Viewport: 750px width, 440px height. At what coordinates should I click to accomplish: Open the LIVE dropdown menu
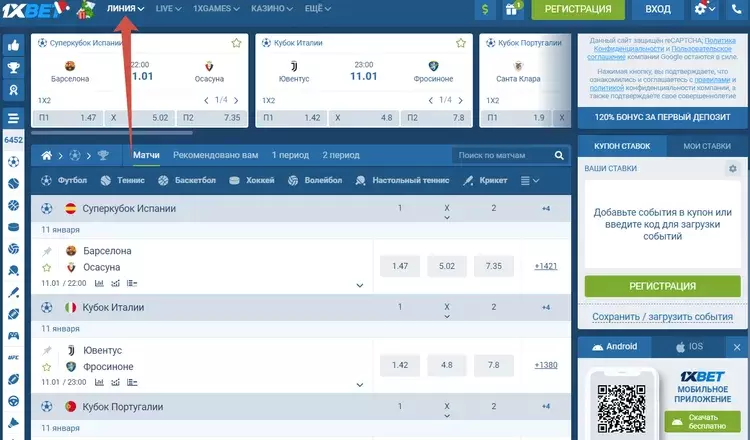point(168,9)
